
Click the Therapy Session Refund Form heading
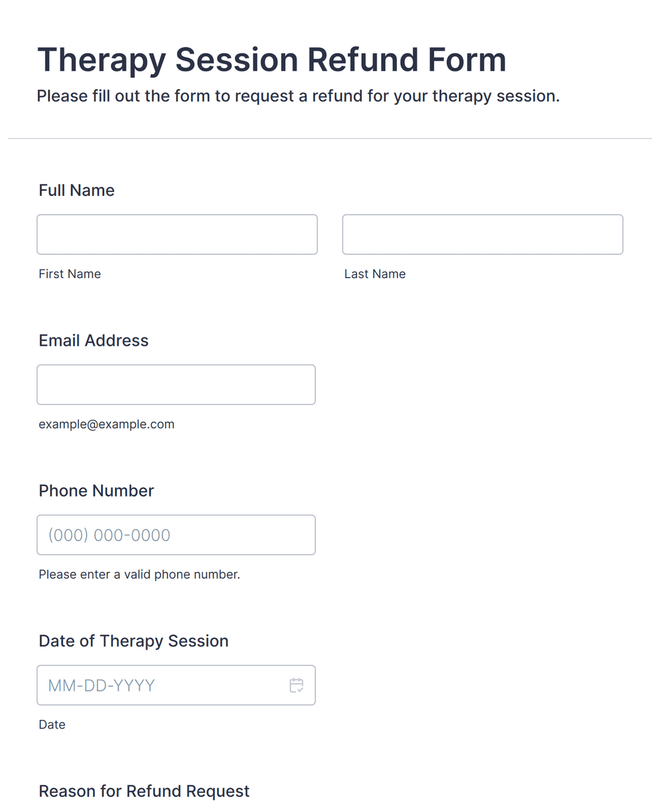coord(272,60)
